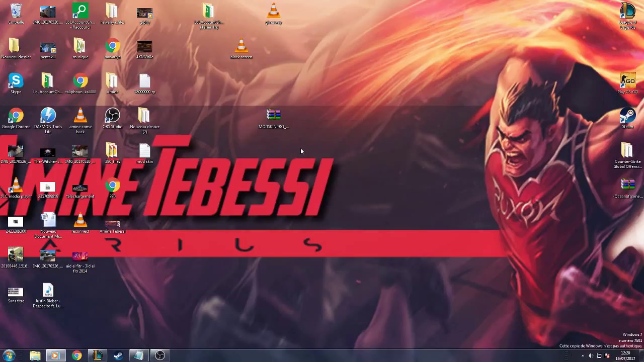Select the mod skin text file

[x=144, y=153]
